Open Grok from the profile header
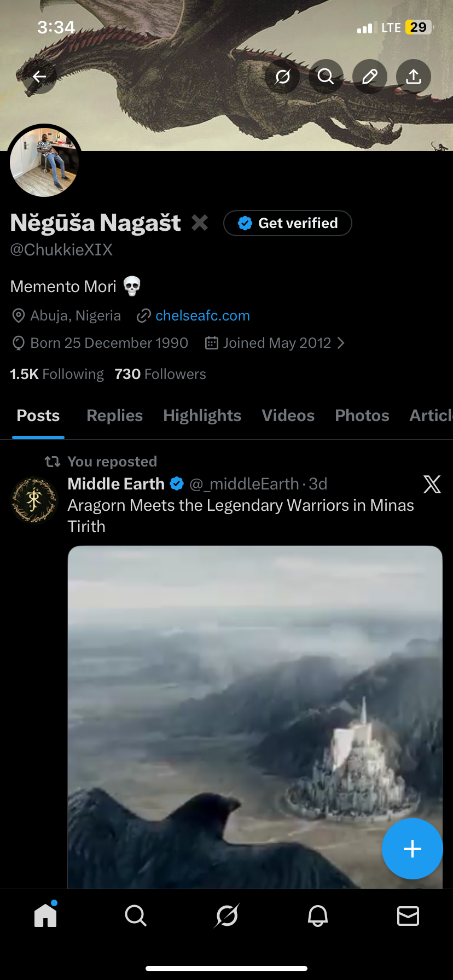This screenshot has height=980, width=453. [282, 77]
